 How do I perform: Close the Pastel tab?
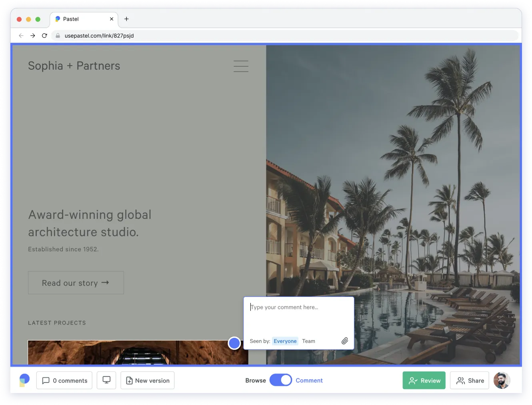pos(112,19)
